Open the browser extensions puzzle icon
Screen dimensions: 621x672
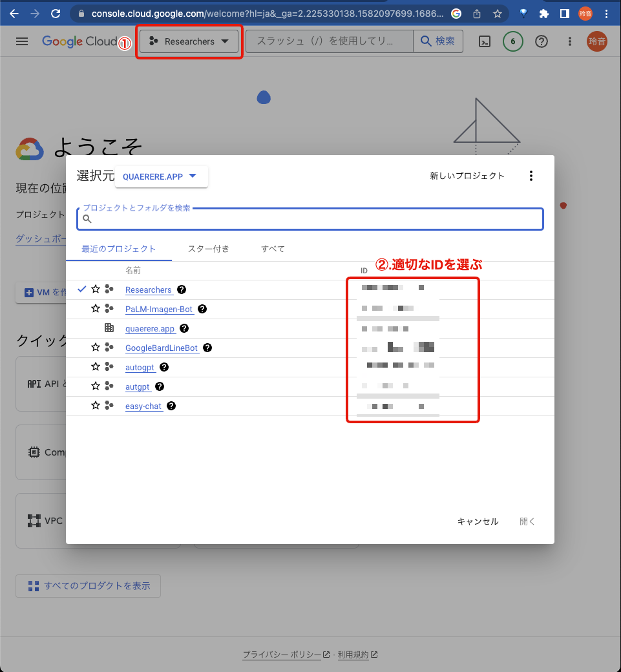(x=544, y=14)
